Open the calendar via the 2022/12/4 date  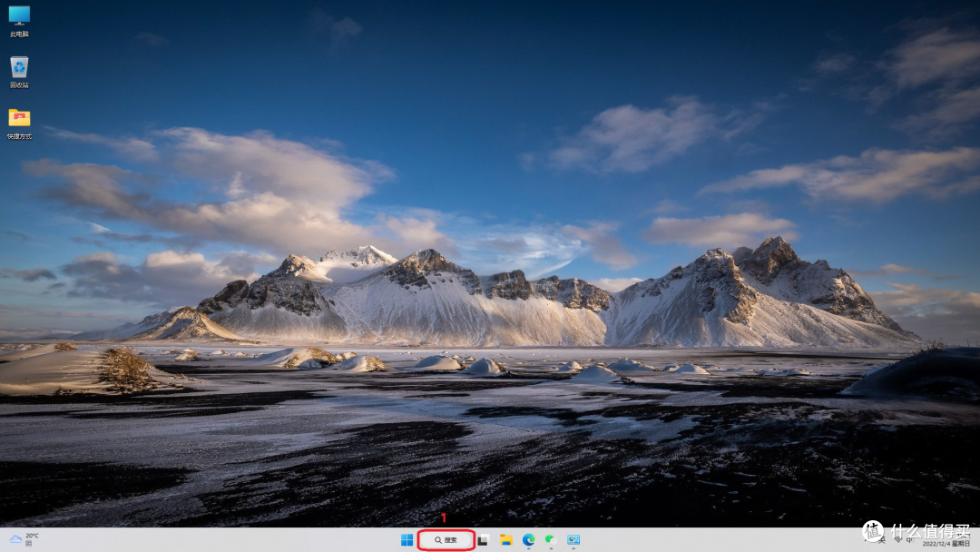pyautogui.click(x=946, y=543)
